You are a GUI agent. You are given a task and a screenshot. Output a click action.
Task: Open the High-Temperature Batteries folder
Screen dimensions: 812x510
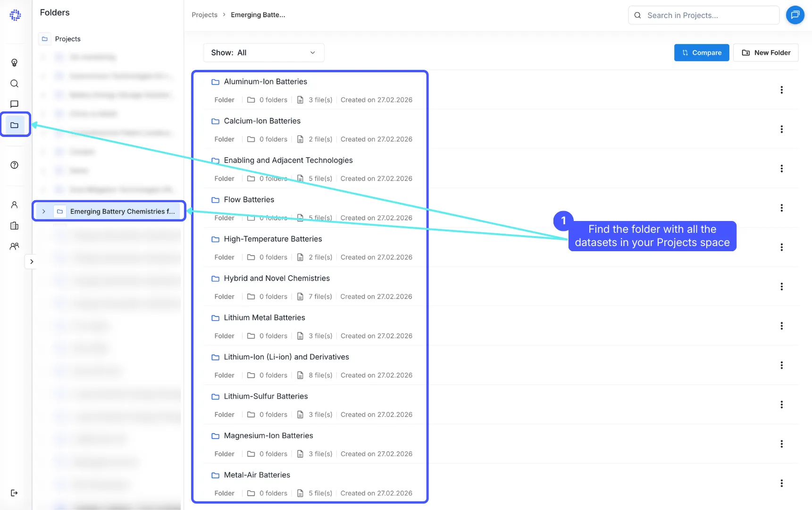tap(273, 239)
